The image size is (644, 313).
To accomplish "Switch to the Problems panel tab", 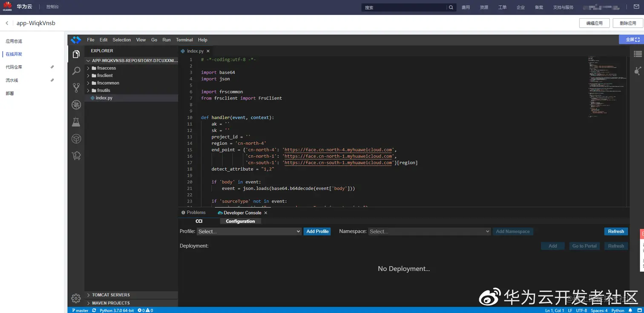I will click(193, 212).
